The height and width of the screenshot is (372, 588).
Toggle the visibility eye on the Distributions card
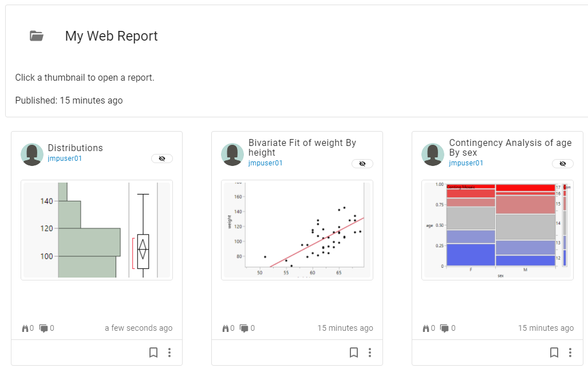161,159
